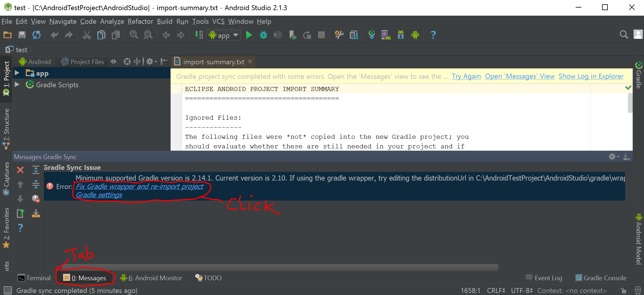
Task: Click the Replace toolbar icon
Action: 148,35
